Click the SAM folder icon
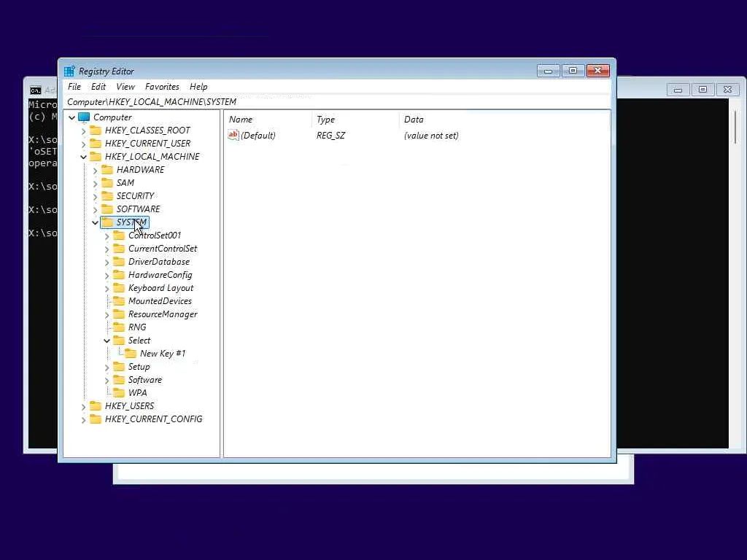 pos(108,183)
